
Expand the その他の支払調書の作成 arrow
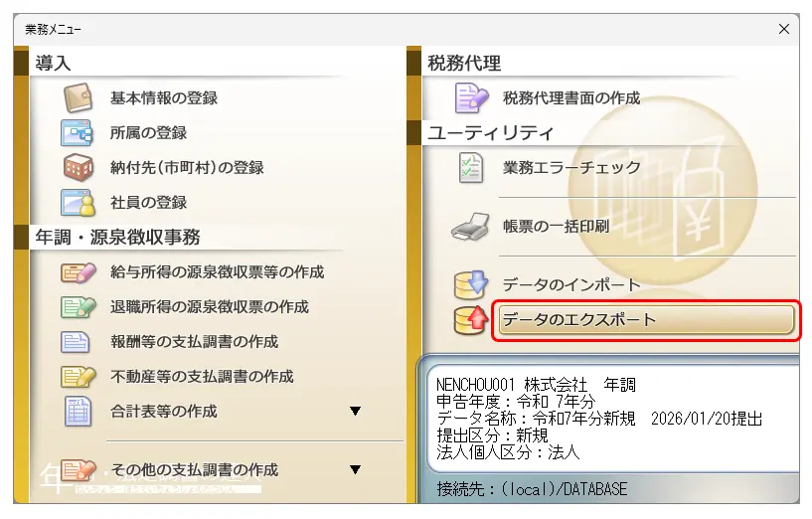pyautogui.click(x=355, y=469)
